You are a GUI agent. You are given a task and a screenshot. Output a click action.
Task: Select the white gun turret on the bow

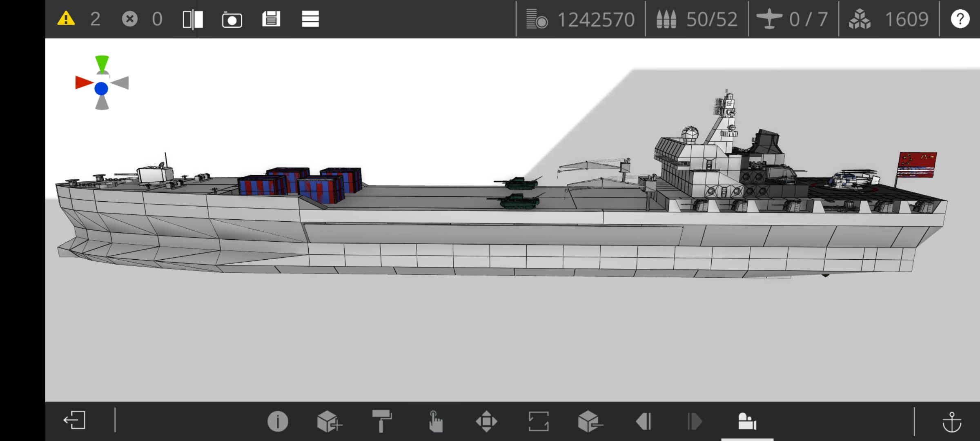155,174
